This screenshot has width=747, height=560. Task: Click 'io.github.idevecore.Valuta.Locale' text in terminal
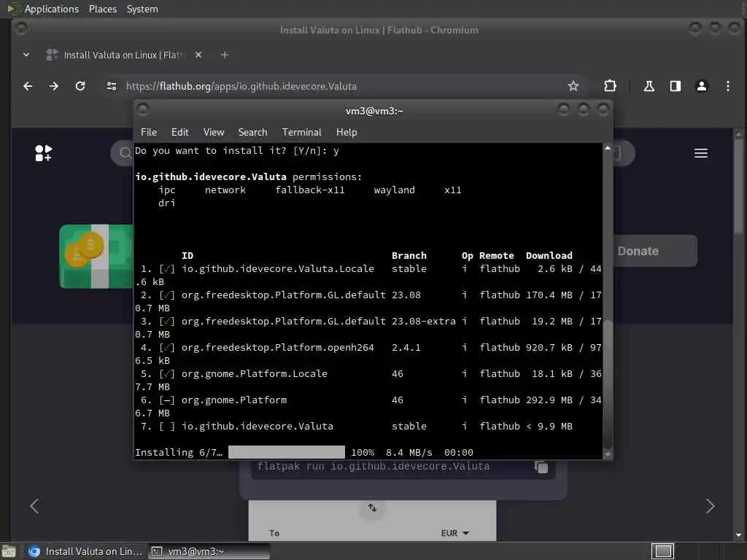coord(278,268)
